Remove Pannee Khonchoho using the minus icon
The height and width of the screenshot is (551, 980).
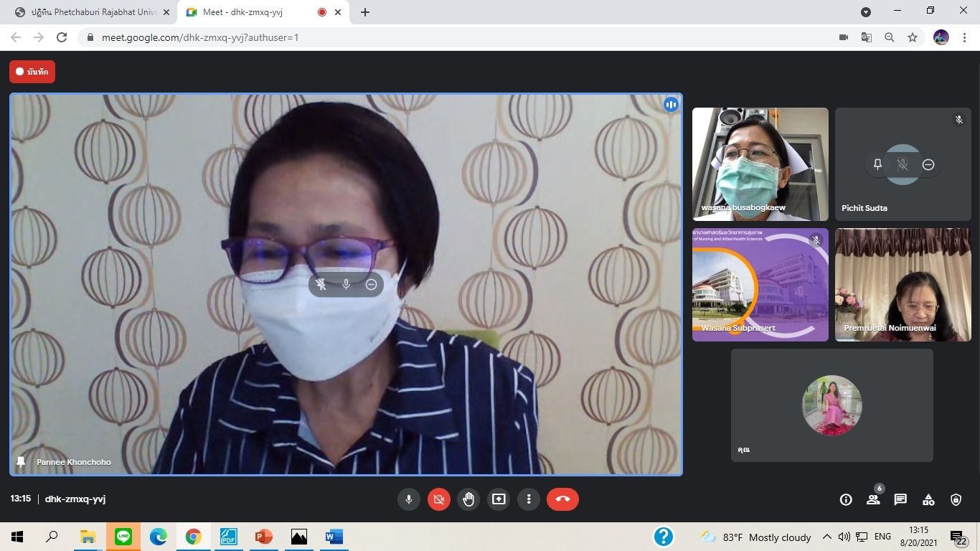(371, 285)
